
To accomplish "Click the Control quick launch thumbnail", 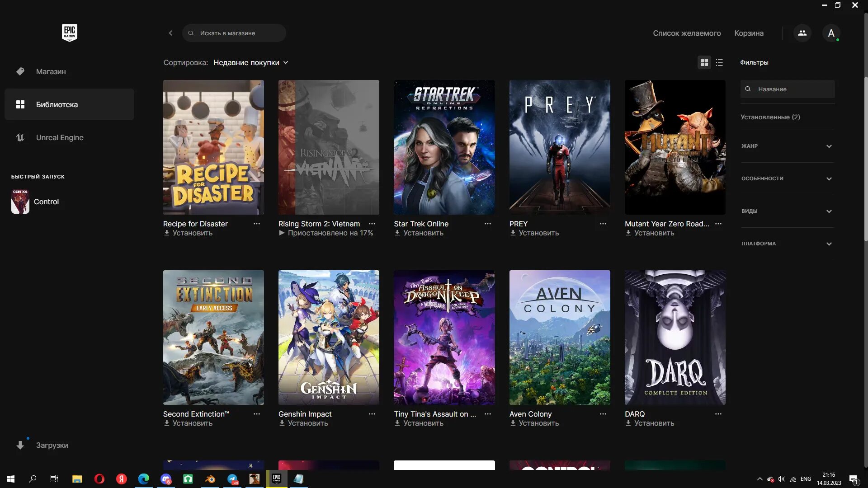I will coord(20,202).
